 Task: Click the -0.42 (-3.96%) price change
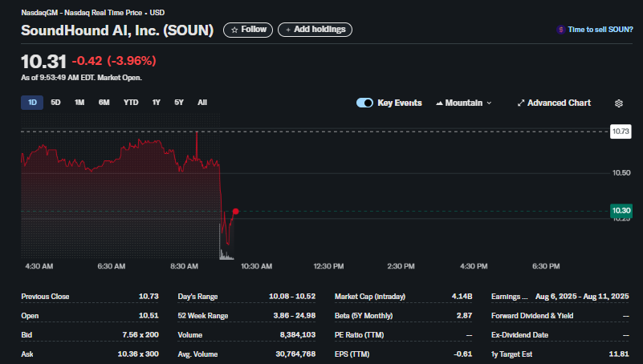pos(114,61)
